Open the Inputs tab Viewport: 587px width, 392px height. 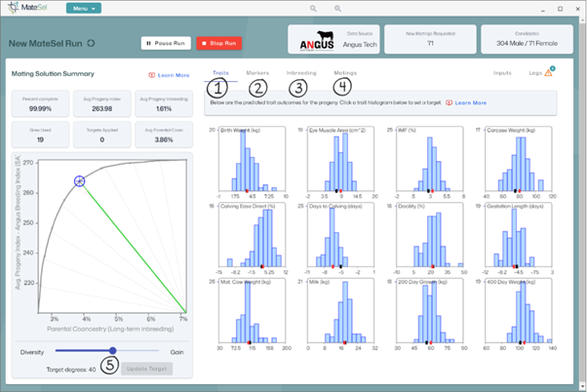coord(502,72)
